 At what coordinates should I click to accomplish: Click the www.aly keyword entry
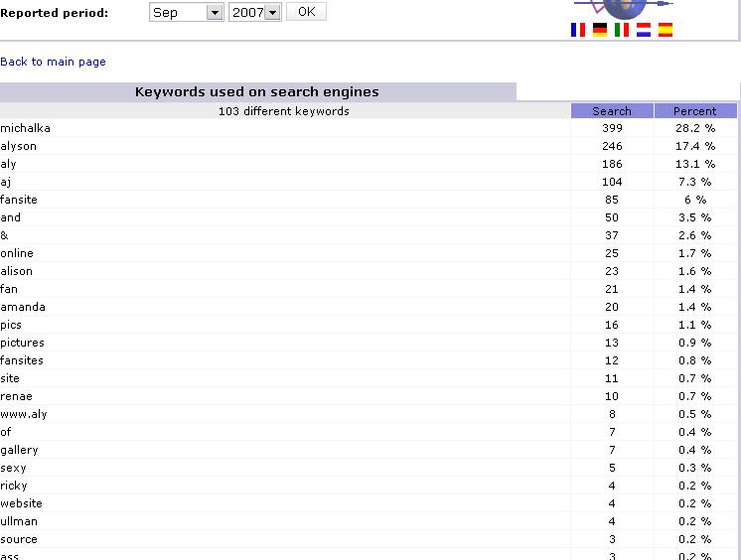(x=24, y=414)
